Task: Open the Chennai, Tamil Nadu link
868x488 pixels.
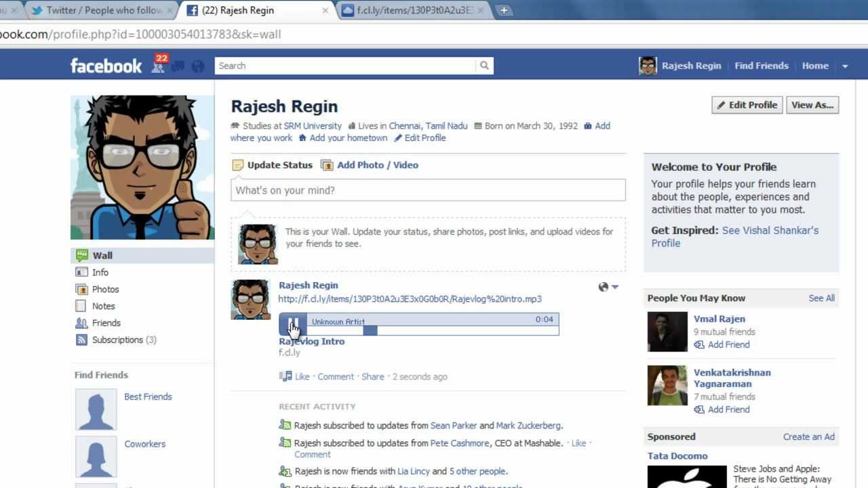Action: [x=428, y=126]
